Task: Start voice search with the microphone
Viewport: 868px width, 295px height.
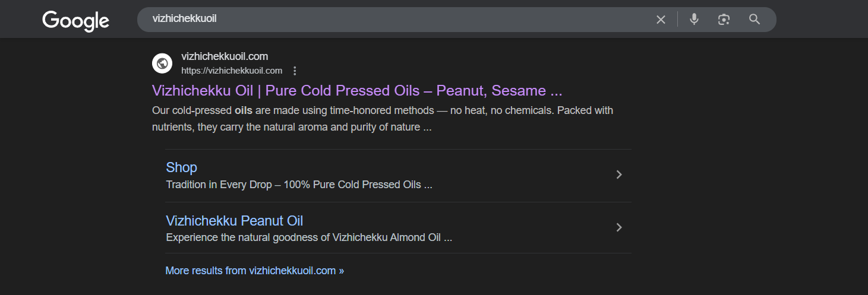Action: click(694, 20)
